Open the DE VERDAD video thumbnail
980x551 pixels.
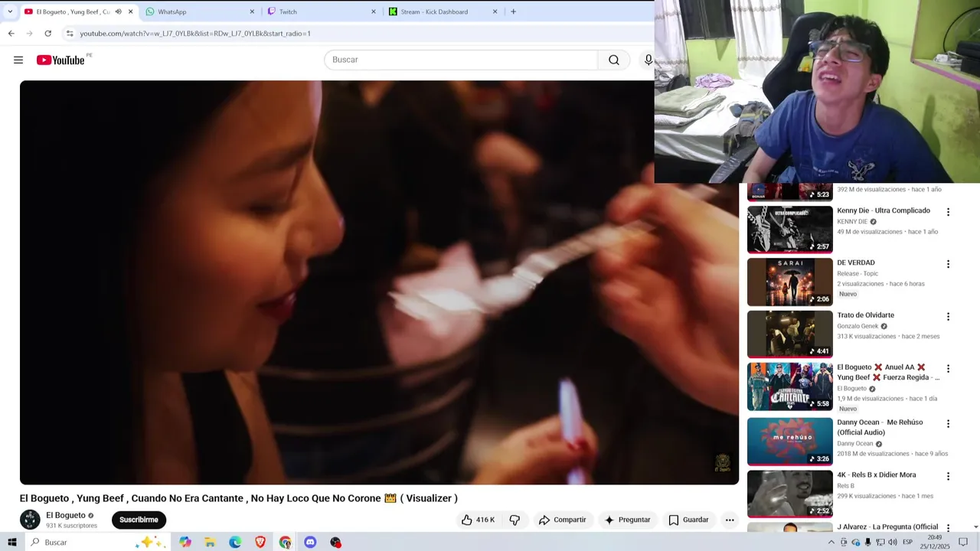(789, 282)
